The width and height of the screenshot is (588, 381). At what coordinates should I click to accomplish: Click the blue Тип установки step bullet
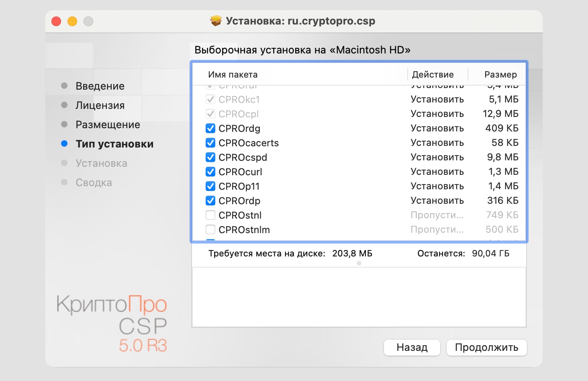point(64,144)
